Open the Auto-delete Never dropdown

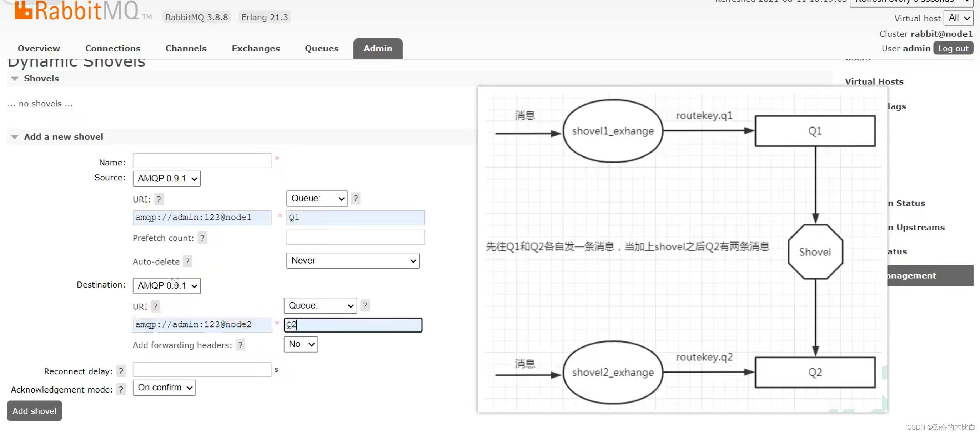pos(353,261)
